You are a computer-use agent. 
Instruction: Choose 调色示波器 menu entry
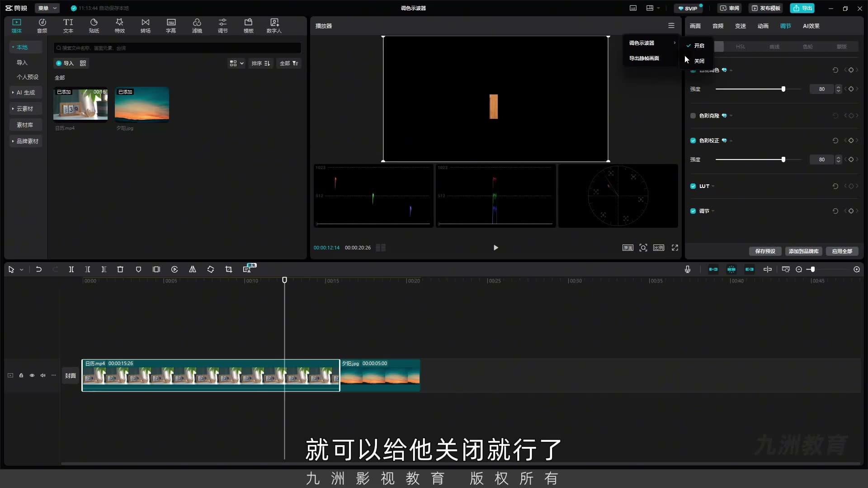[651, 43]
